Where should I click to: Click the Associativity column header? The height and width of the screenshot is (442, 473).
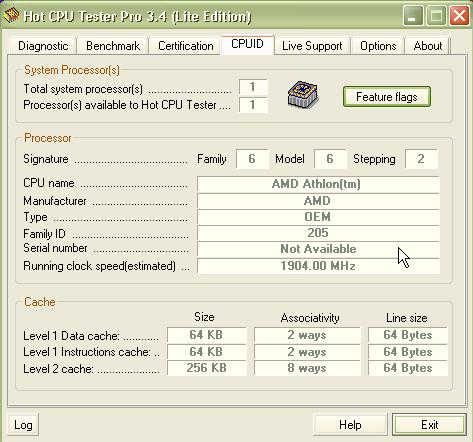pyautogui.click(x=310, y=318)
